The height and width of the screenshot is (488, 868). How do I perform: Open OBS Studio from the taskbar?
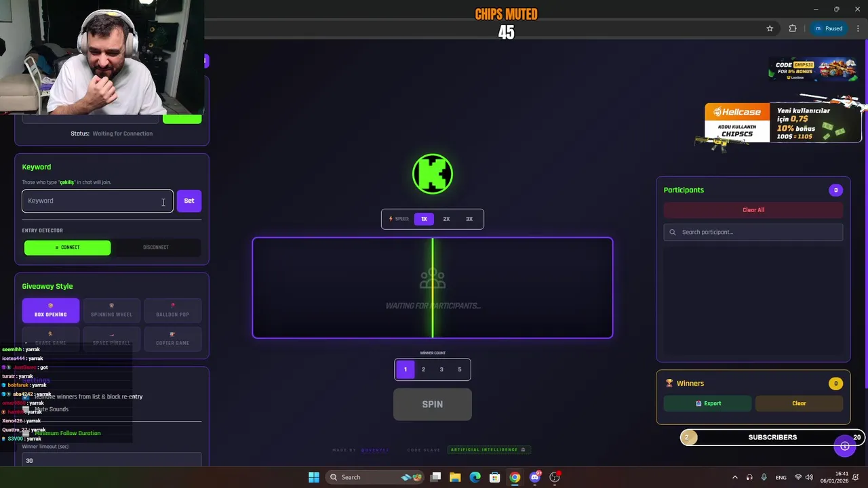pos(555,477)
